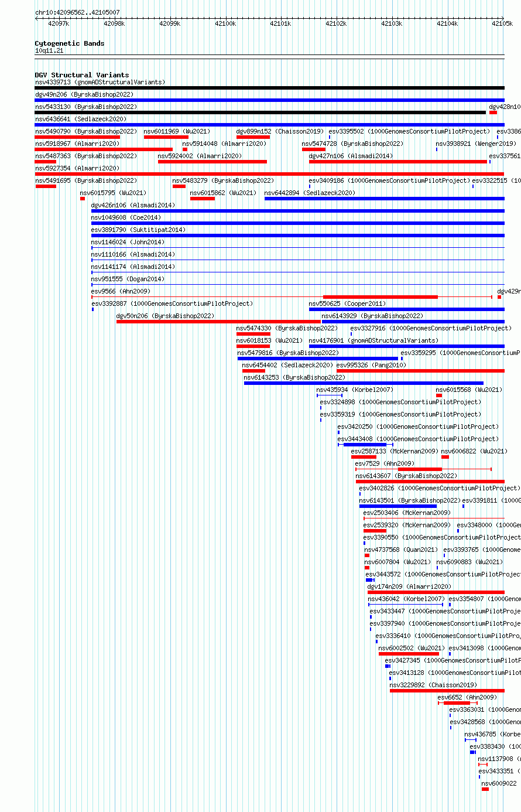521x812 pixels.
Task: Open the nsv5914048 (Almarri2020) label
Action: pos(224,144)
